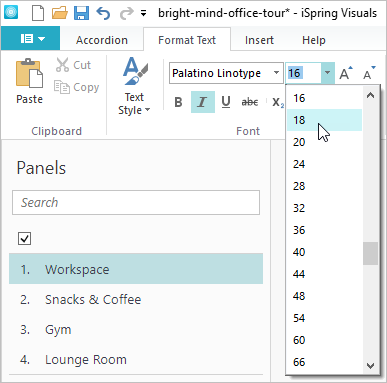Choose font size 44 from the list
The image size is (387, 383).
[324, 274]
